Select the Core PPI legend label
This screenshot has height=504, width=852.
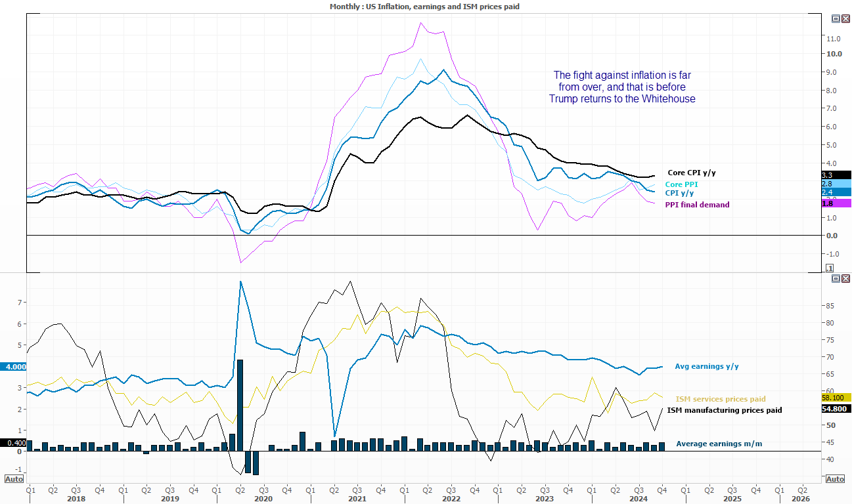[x=681, y=184]
